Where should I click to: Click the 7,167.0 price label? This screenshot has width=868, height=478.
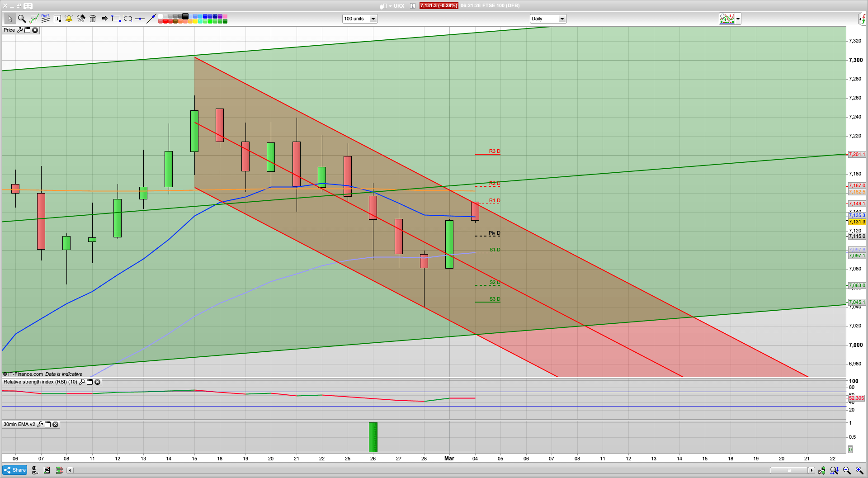[x=857, y=186]
